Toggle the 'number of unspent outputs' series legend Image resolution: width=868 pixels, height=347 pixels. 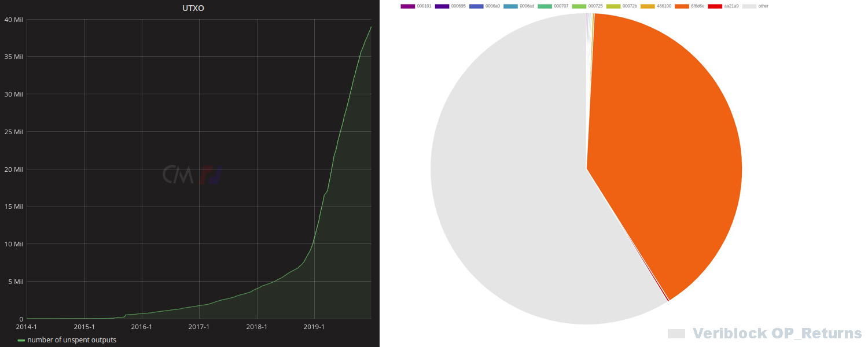coord(67,340)
